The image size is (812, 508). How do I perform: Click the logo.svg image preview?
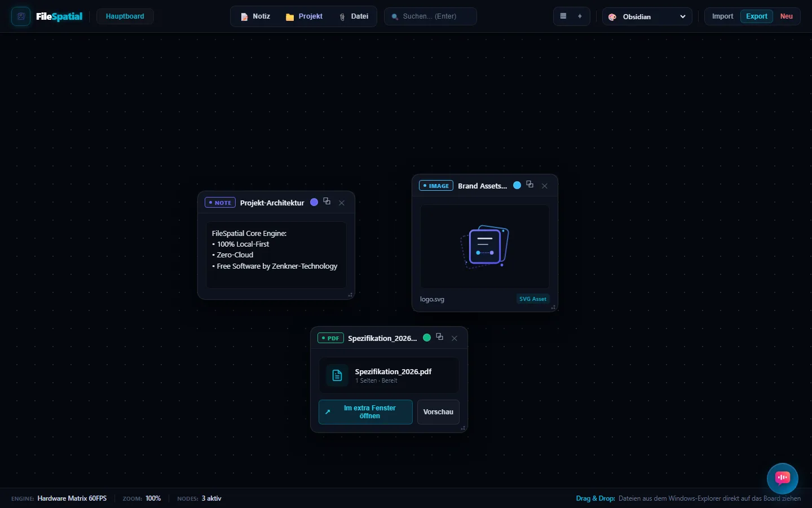click(485, 247)
